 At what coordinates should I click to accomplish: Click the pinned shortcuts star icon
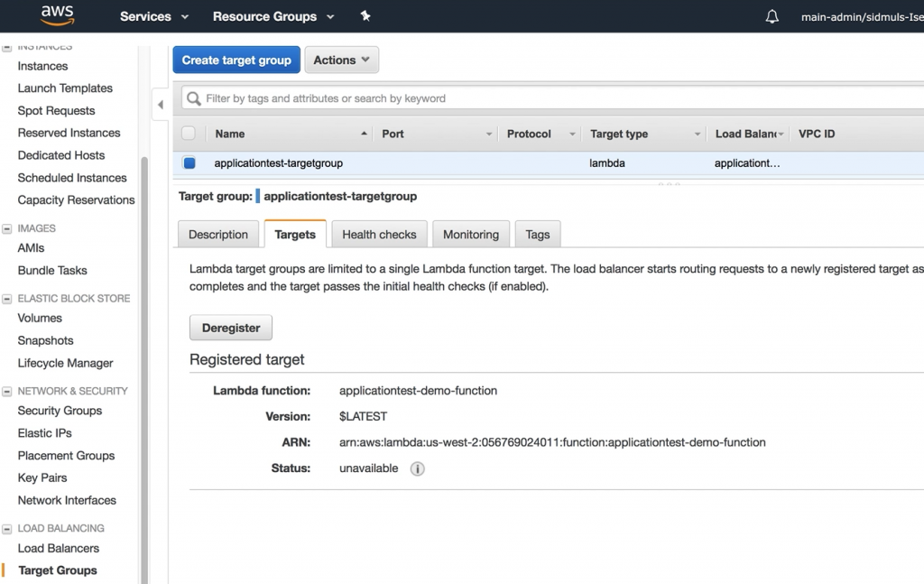(365, 15)
